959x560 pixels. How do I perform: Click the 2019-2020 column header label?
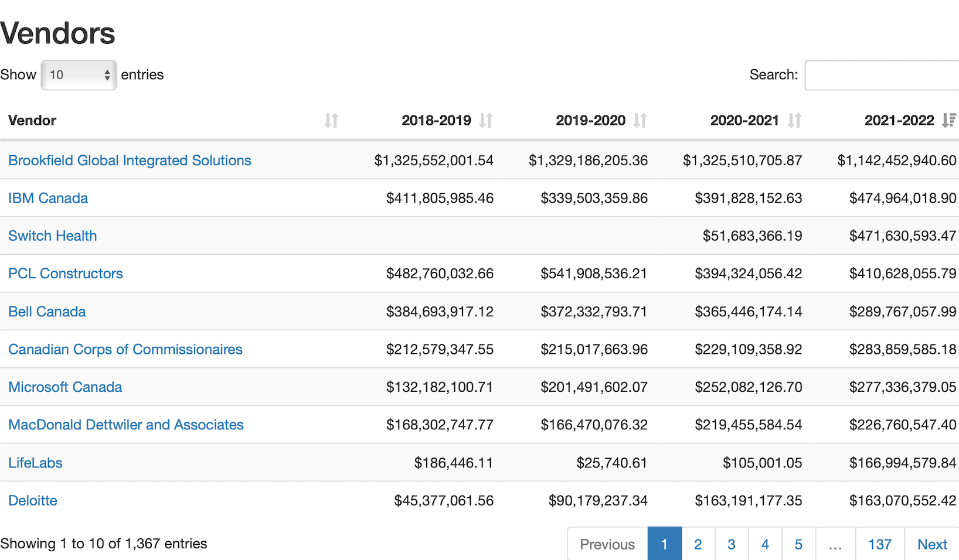590,121
